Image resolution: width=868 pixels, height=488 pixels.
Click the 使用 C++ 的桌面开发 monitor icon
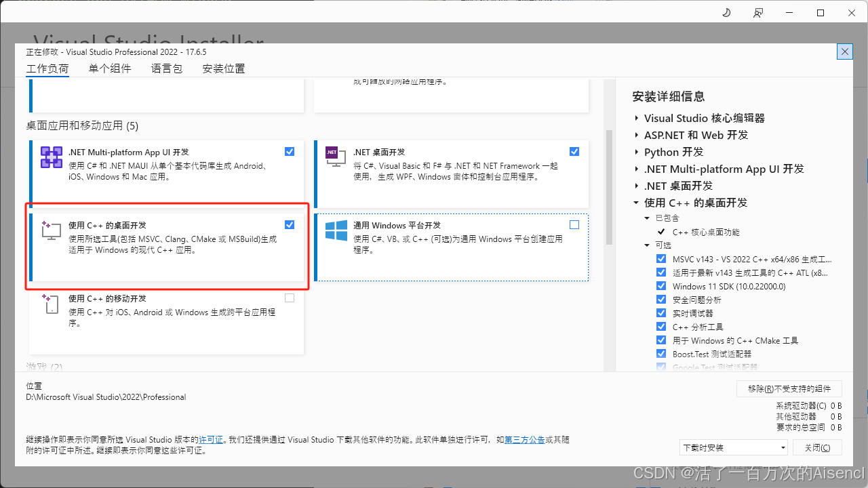[52, 230]
